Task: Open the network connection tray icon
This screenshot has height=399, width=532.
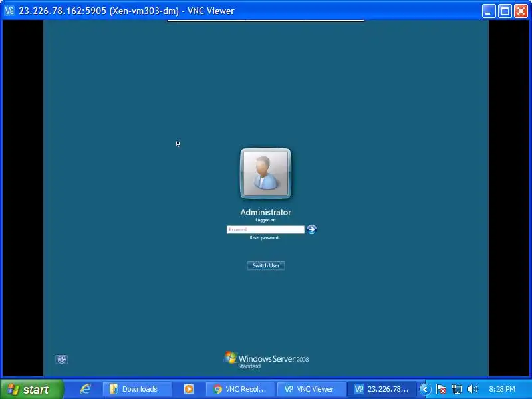Action: pyautogui.click(x=457, y=389)
